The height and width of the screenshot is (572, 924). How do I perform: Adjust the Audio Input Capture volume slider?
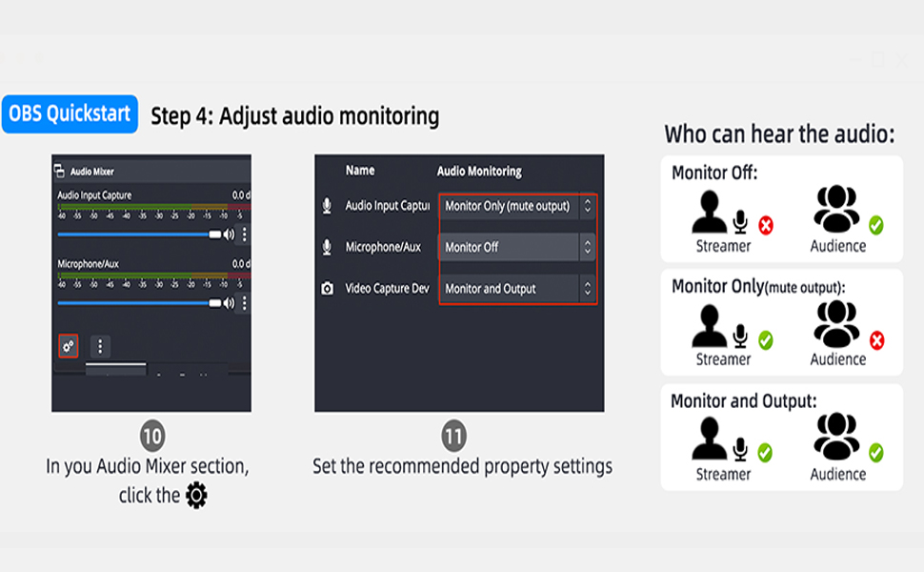click(x=139, y=235)
